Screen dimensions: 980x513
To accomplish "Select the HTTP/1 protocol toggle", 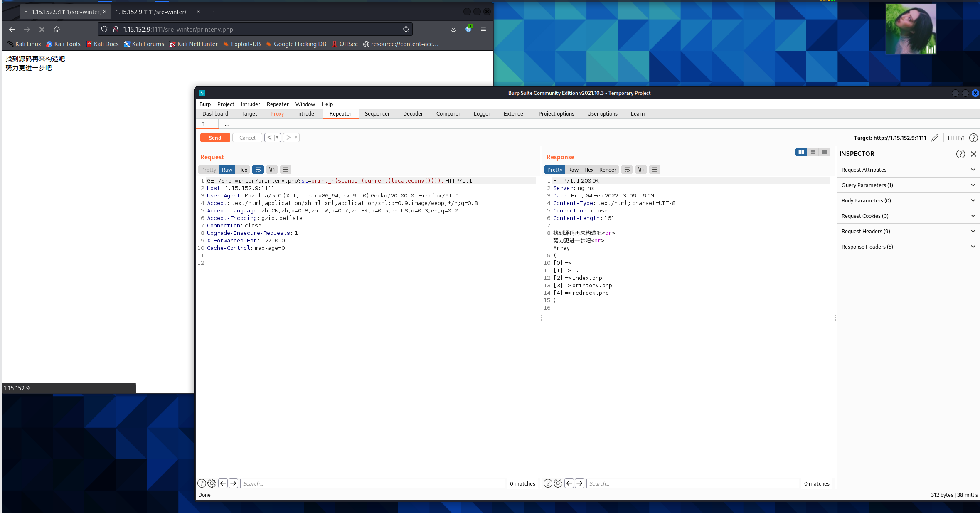I will (956, 138).
